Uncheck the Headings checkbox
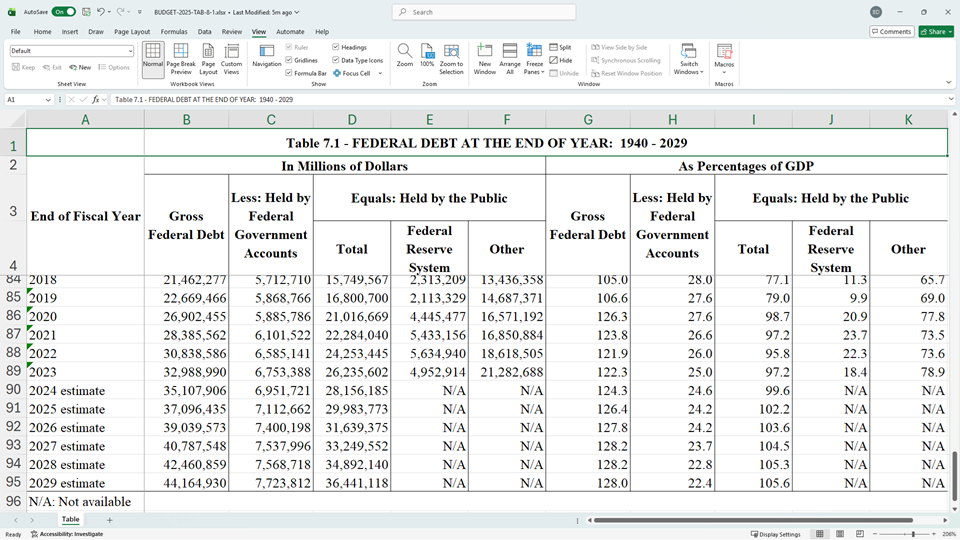The image size is (960, 540). point(336,47)
